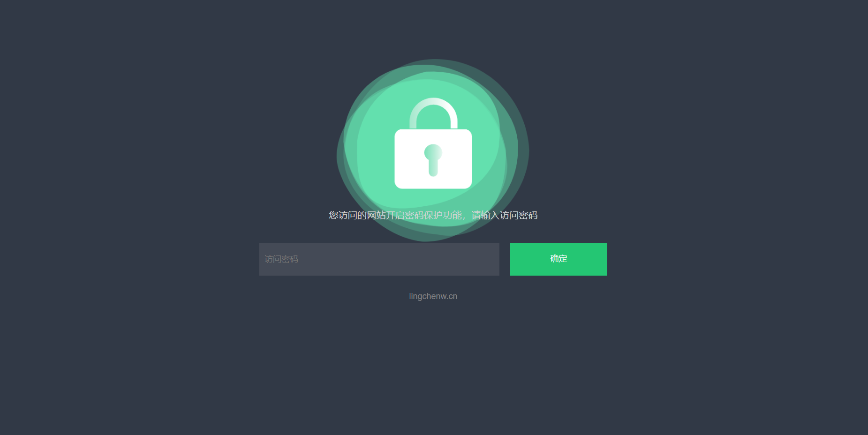This screenshot has height=435, width=868.
Task: Click the white padlock icon
Action: [433, 143]
